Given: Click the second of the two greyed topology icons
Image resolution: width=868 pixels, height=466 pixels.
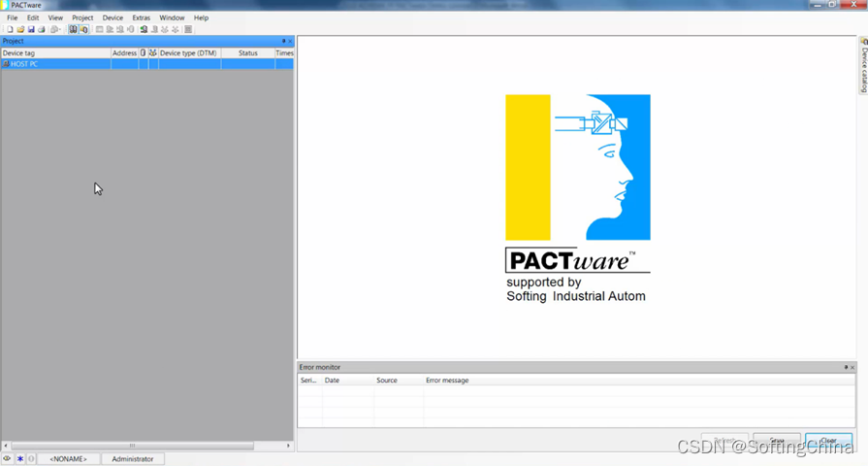Looking at the screenshot, I should [176, 29].
